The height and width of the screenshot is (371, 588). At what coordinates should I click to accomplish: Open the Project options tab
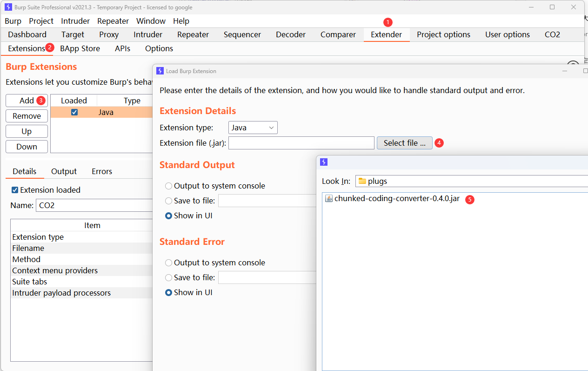[443, 34]
